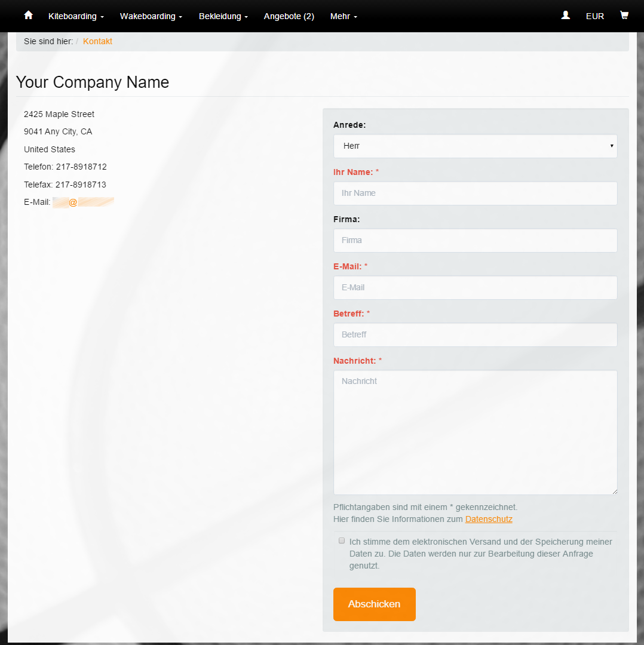
Task: Go to the home page icon
Action: [29, 16]
